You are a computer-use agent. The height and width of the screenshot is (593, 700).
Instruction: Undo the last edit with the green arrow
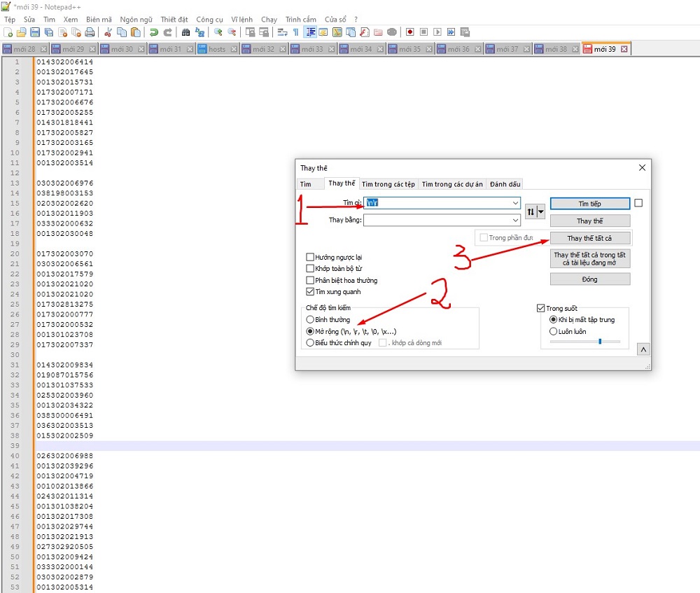tap(154, 32)
